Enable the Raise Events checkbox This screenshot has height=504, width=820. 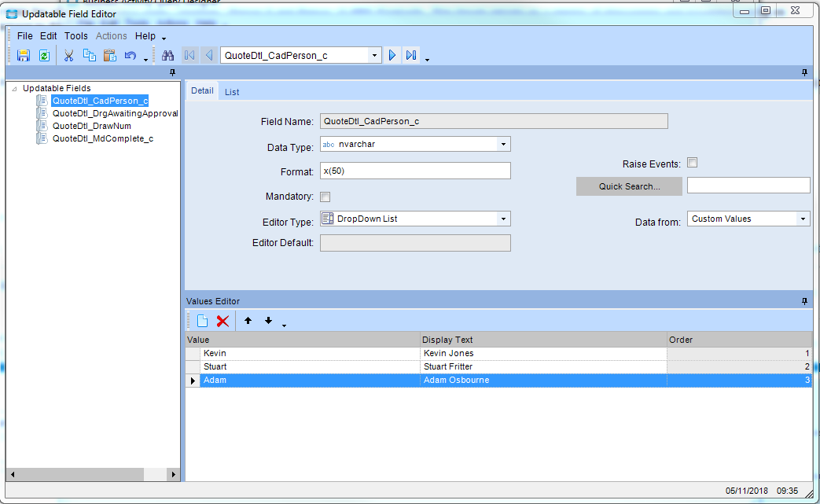pos(693,164)
